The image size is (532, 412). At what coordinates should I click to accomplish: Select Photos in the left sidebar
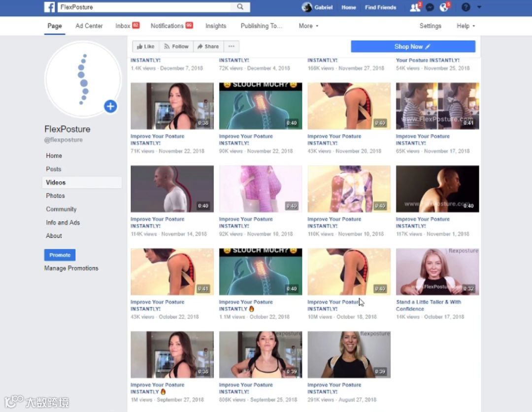coord(55,195)
